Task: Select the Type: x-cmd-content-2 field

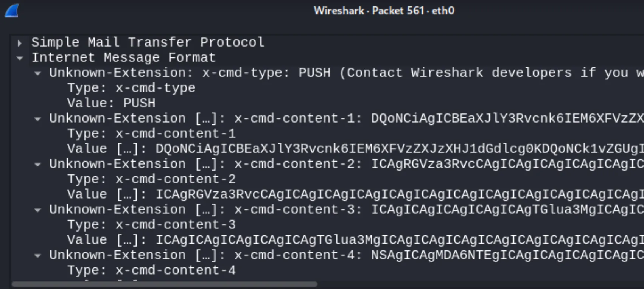Action: click(x=151, y=179)
